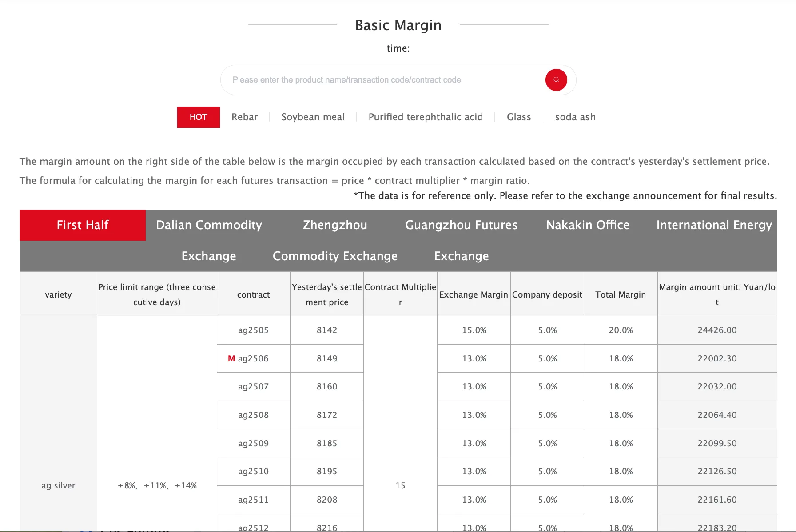796x532 pixels.
Task: Click the M marker beside ag2506
Action: coord(231,358)
